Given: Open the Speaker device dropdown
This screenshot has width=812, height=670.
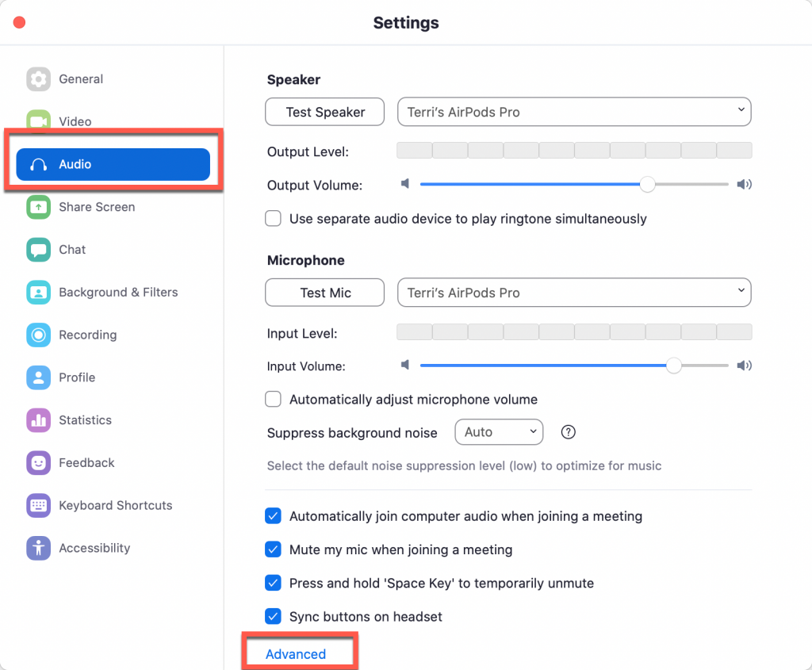Looking at the screenshot, I should [x=574, y=112].
